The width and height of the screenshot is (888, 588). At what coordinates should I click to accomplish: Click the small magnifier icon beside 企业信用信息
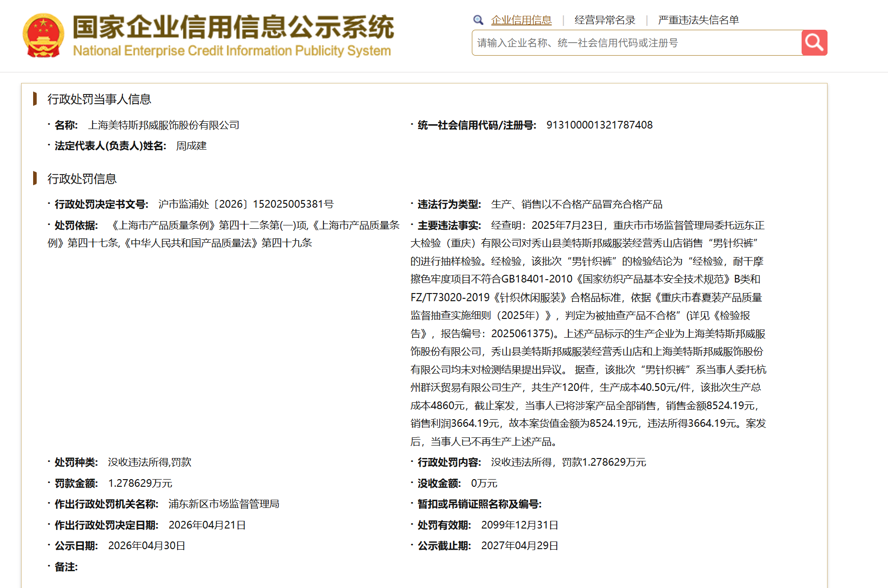pyautogui.click(x=478, y=20)
